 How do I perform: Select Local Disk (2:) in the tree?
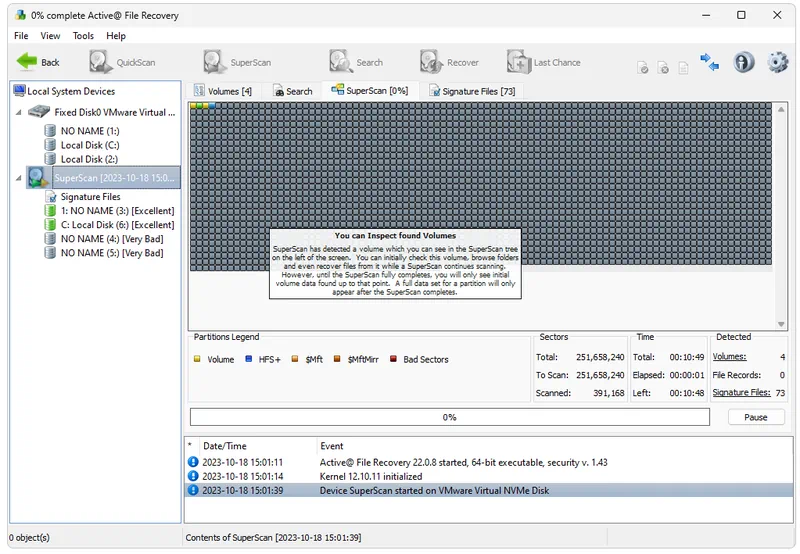pyautogui.click(x=89, y=159)
